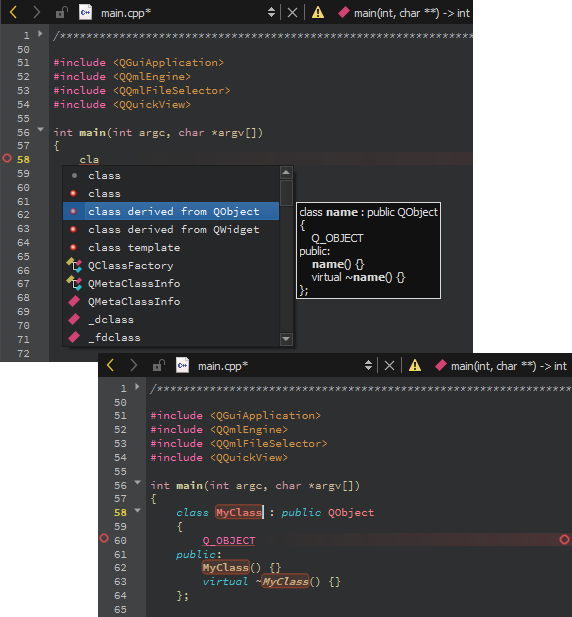Screen dimensions: 572x617
Task: Select the first 'class' keyword completion
Action: (171, 175)
